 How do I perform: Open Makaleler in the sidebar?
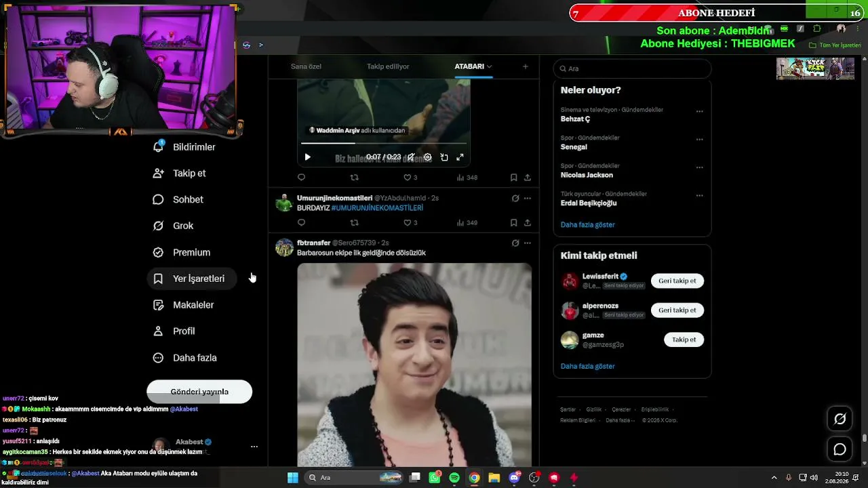184,305
